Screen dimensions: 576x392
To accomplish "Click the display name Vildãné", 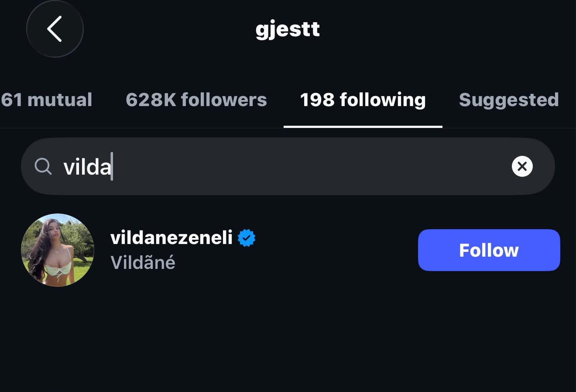I will (x=143, y=262).
